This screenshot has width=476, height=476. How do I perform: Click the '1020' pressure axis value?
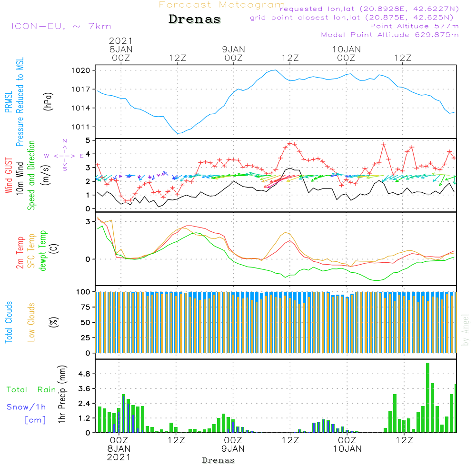click(x=81, y=70)
